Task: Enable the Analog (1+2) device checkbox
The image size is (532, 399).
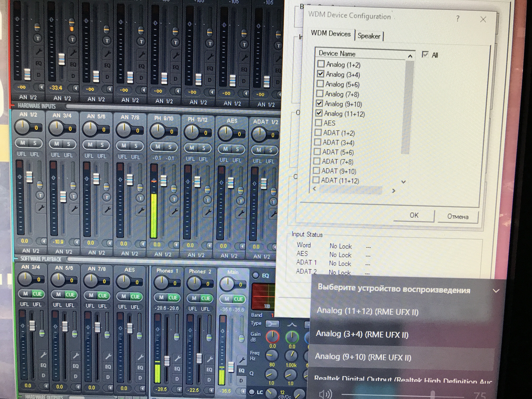Action: 321,64
